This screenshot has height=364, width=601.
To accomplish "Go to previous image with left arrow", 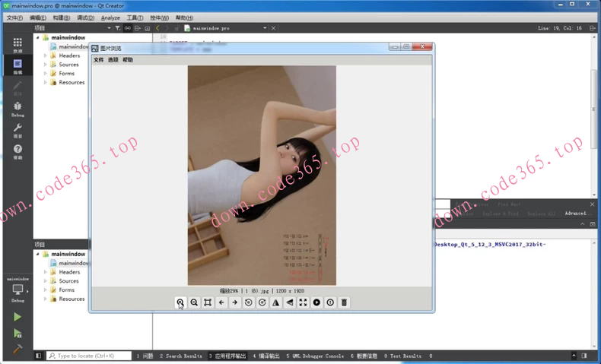I will coord(221,302).
